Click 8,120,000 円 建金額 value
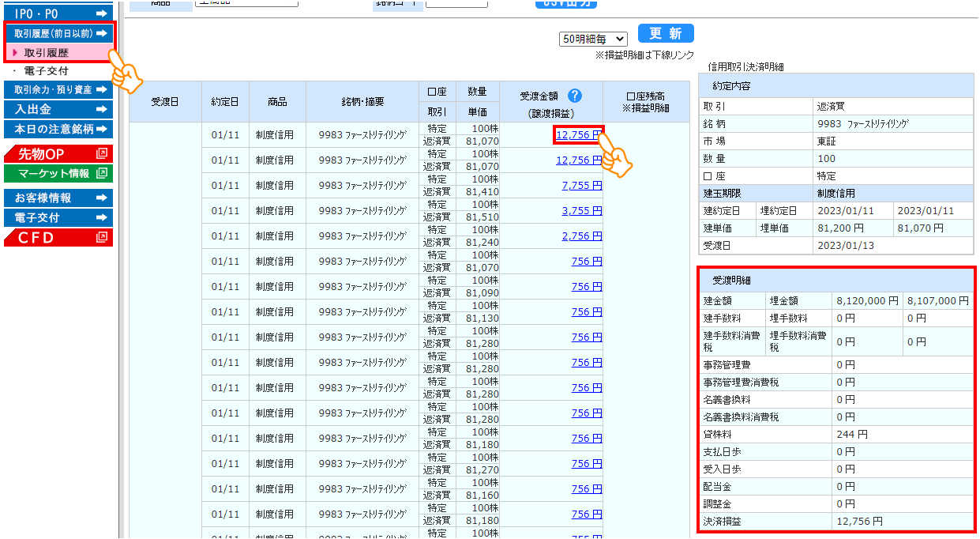The image size is (980, 539). [x=868, y=300]
